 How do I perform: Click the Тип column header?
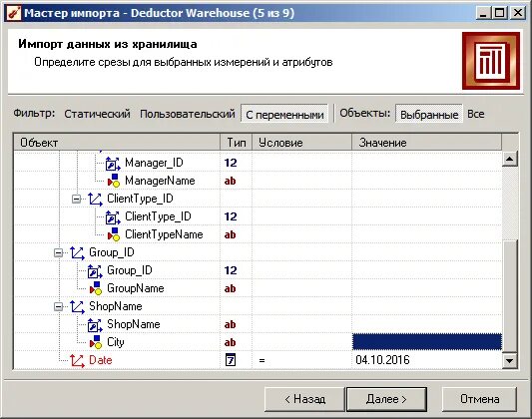coord(237,143)
